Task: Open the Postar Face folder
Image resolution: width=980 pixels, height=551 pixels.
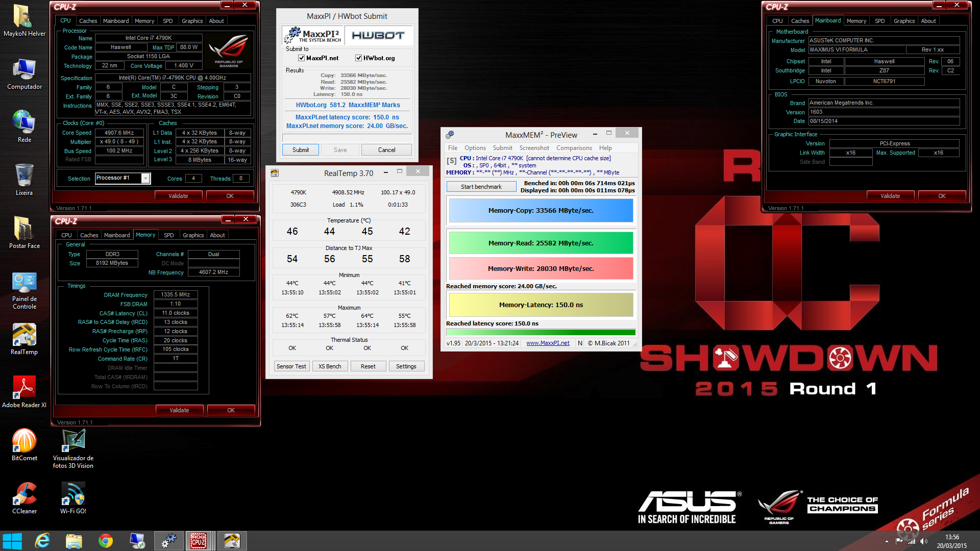Action: coord(24,233)
